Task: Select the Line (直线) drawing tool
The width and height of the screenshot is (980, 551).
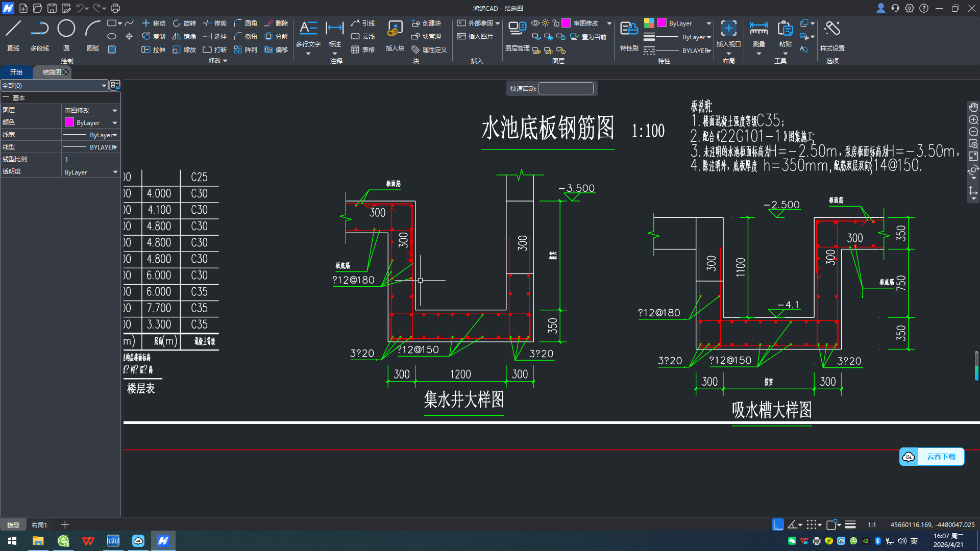Action: (13, 35)
